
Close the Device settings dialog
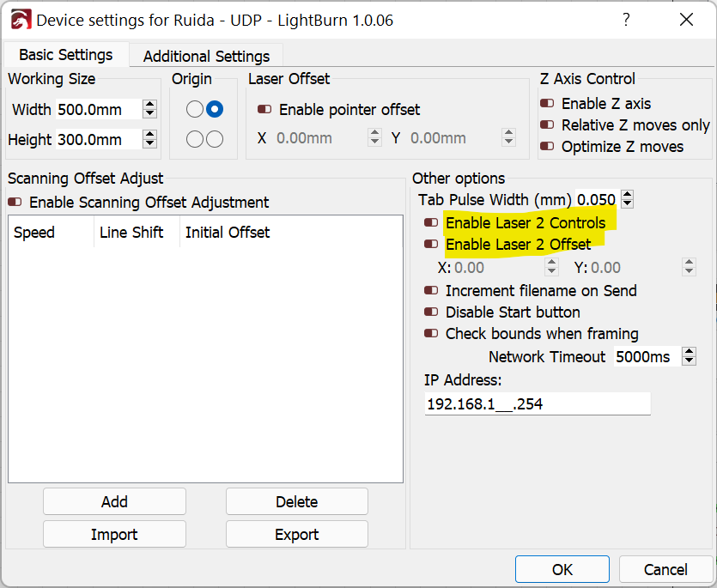tap(686, 20)
